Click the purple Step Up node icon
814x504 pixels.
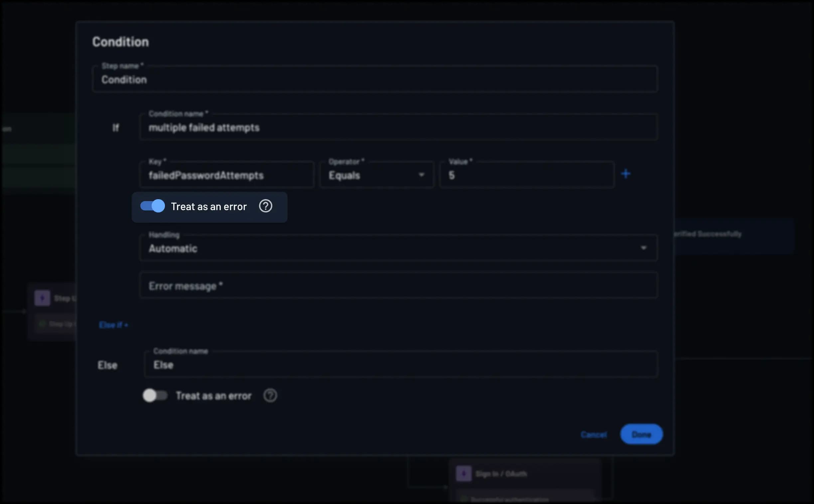pyautogui.click(x=42, y=298)
